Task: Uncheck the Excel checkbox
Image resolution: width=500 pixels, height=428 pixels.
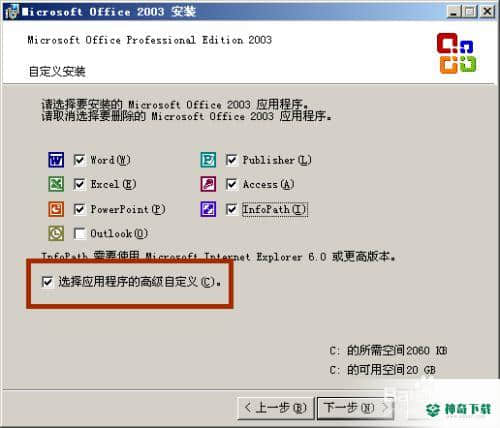Action: click(x=79, y=184)
